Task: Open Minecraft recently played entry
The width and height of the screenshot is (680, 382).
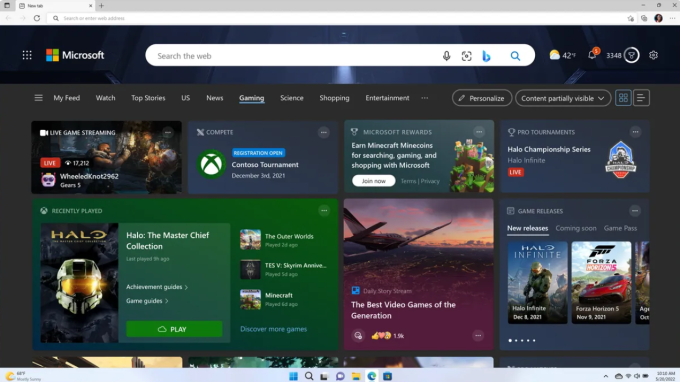Action: [x=284, y=299]
